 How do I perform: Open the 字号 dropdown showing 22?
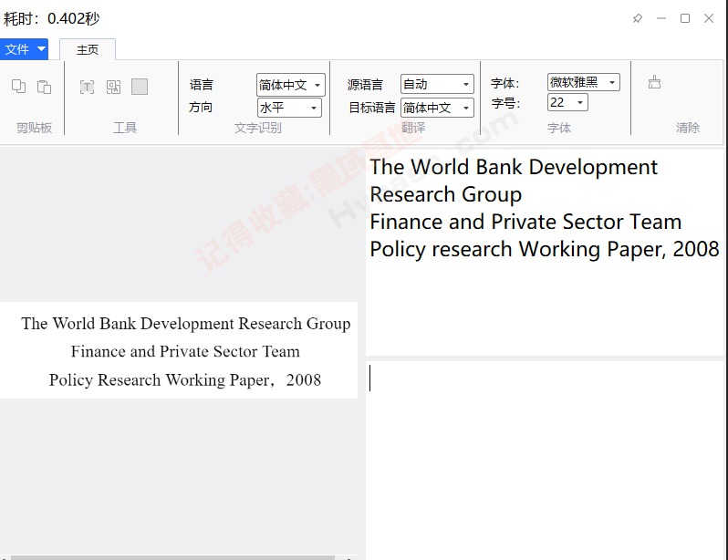(567, 102)
